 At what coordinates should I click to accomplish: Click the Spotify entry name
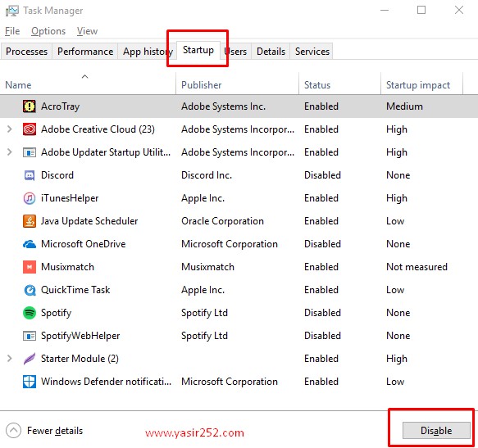pos(56,313)
